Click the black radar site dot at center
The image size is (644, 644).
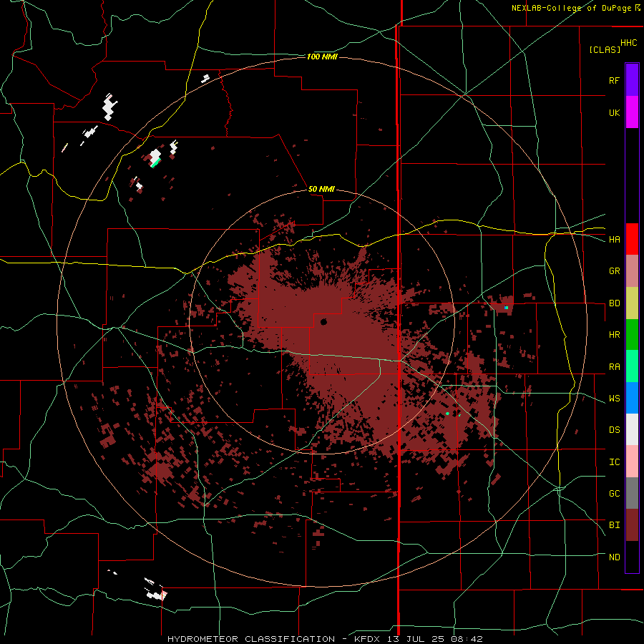[323, 321]
